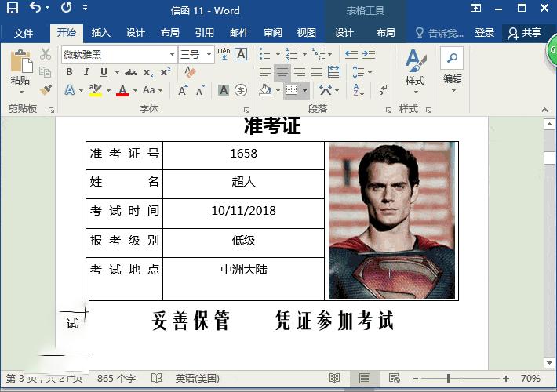
Task: Click the 粘贴 paste button
Action: click(x=20, y=71)
